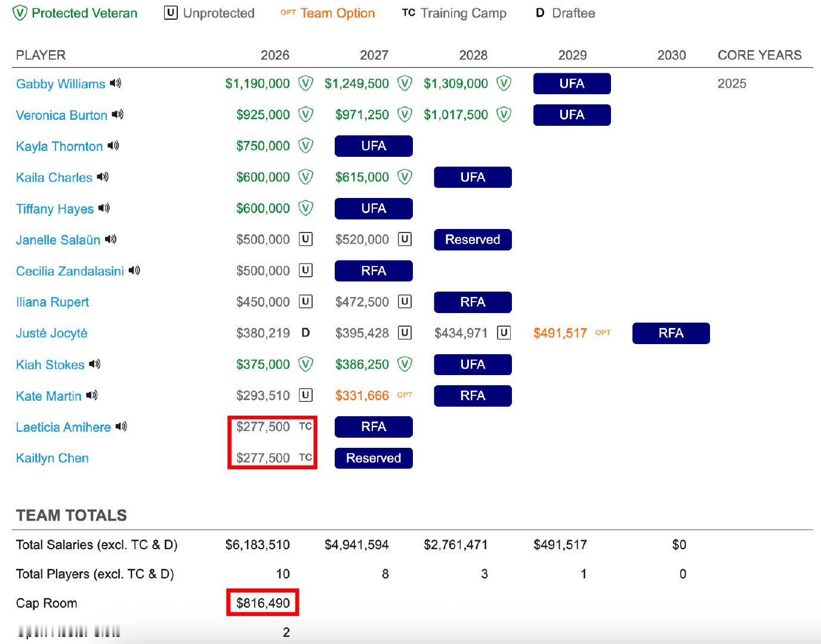
Task: Click speaker icon next to Laeticia Amihere
Action: tap(121, 427)
